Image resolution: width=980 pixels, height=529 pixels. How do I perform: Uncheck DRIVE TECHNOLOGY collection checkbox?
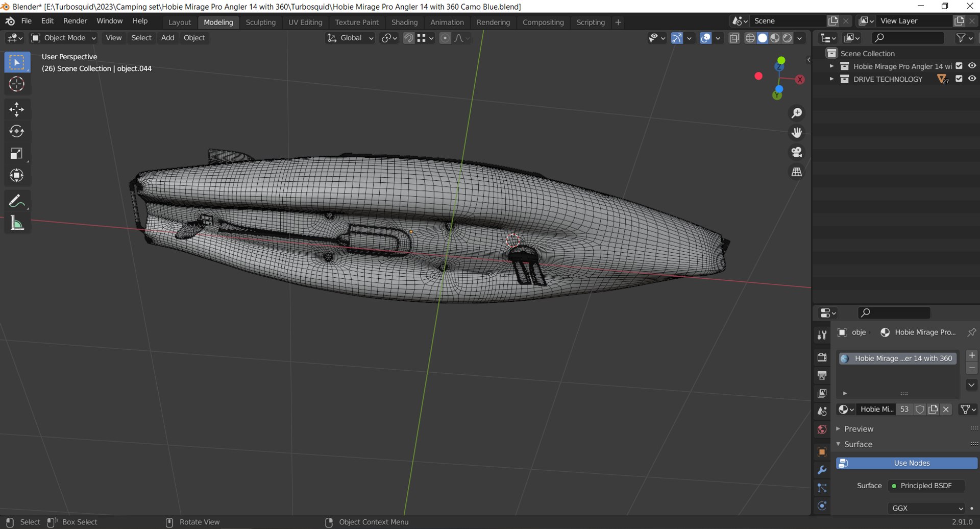959,79
